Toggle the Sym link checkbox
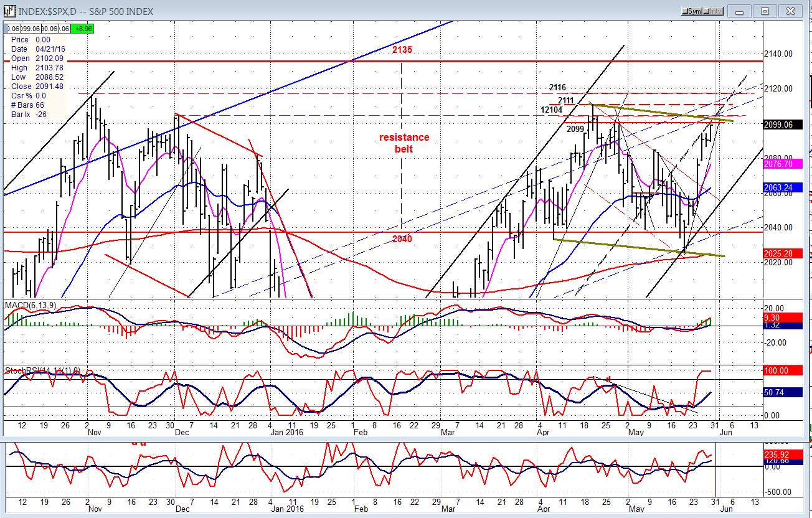This screenshot has height=518, width=812. 693,11
